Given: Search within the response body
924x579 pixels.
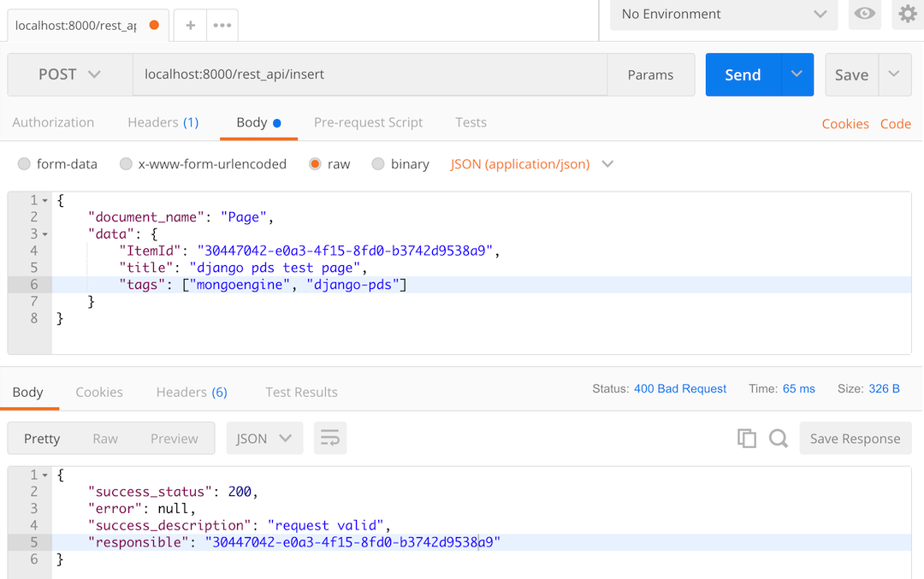Looking at the screenshot, I should tap(778, 439).
